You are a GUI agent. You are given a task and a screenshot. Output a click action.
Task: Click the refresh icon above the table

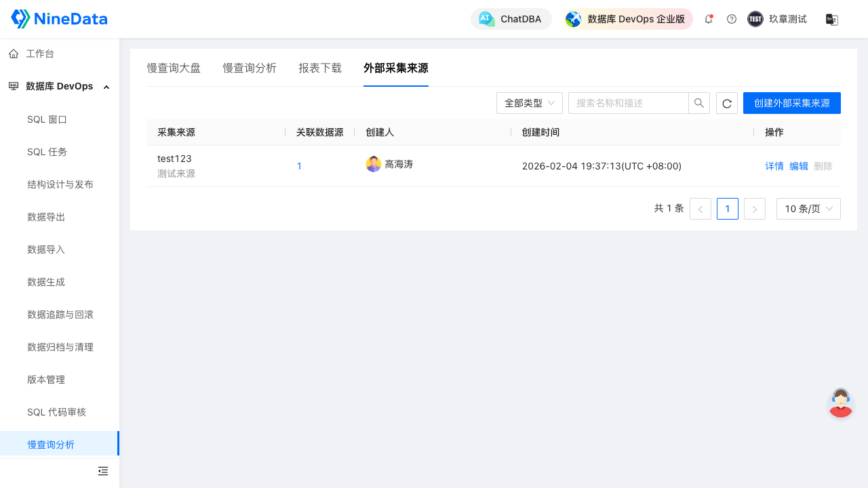[726, 103]
